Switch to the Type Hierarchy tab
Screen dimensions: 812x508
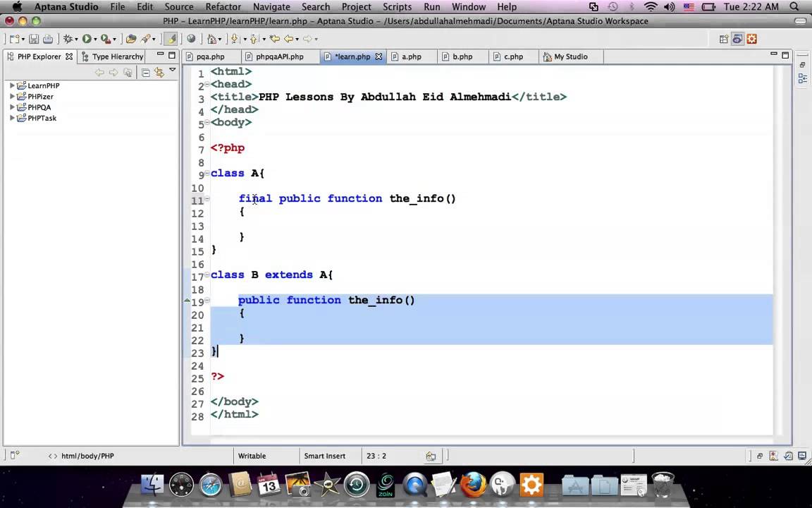pos(113,56)
